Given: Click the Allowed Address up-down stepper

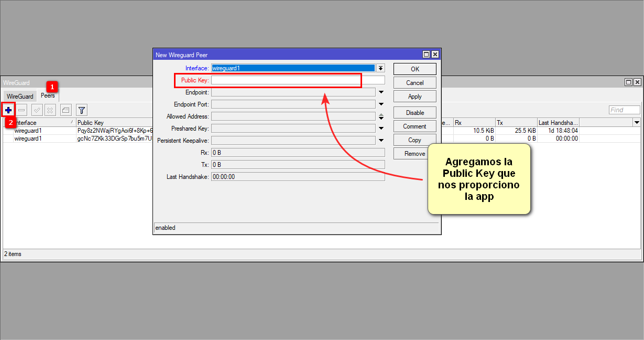Looking at the screenshot, I should click(381, 116).
